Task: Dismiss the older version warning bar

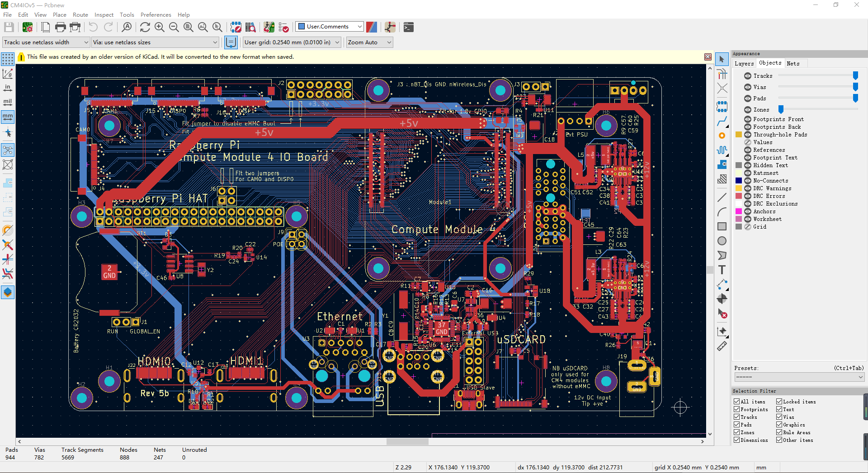Action: (x=708, y=57)
